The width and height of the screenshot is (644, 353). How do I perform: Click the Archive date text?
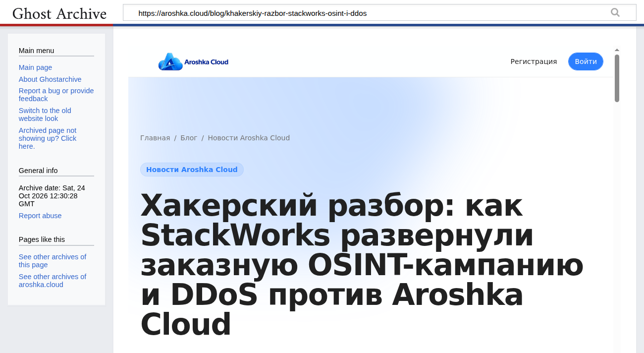coord(52,196)
